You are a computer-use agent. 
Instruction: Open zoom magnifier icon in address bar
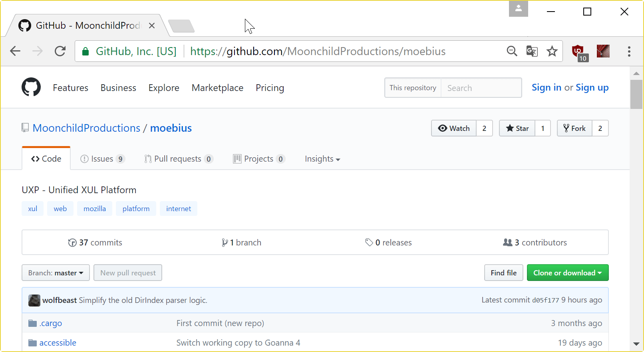512,51
